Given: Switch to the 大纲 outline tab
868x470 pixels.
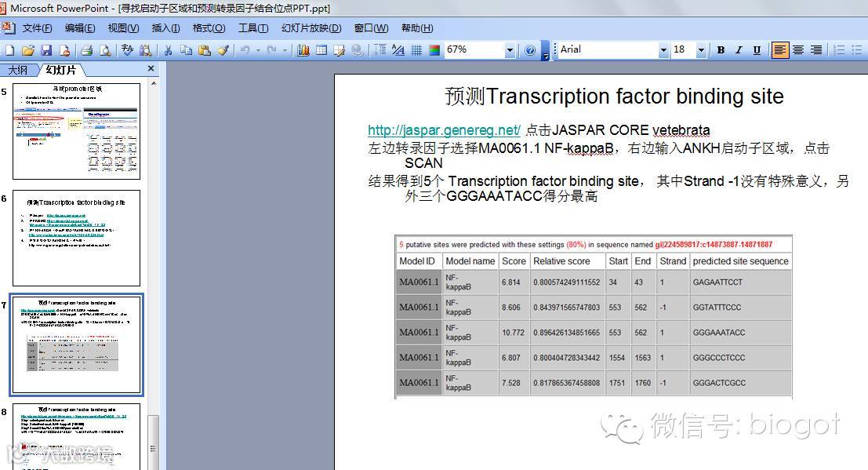Looking at the screenshot, I should [x=18, y=70].
